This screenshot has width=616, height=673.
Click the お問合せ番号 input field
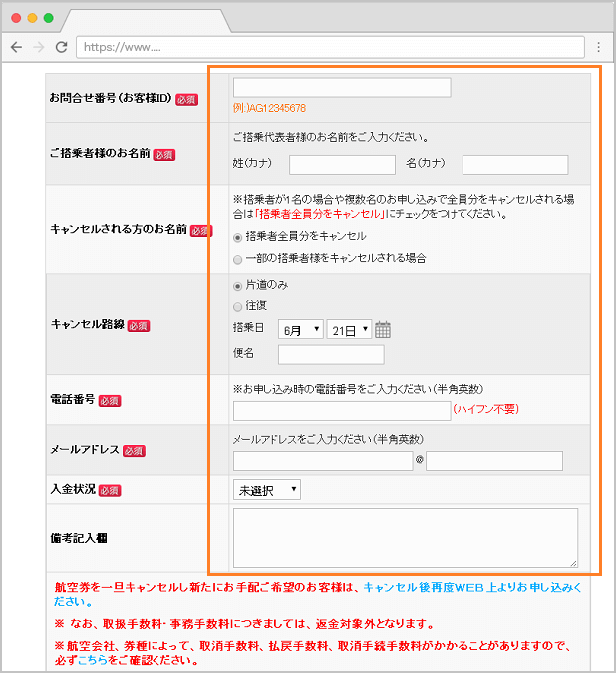(x=342, y=88)
